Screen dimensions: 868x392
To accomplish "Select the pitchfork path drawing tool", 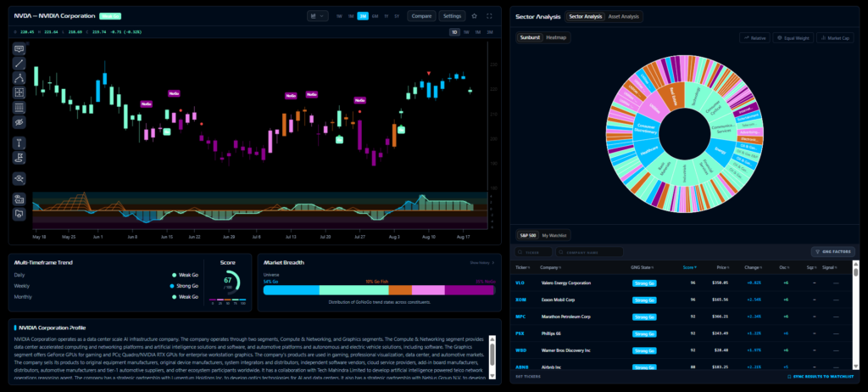I will 19,77.
